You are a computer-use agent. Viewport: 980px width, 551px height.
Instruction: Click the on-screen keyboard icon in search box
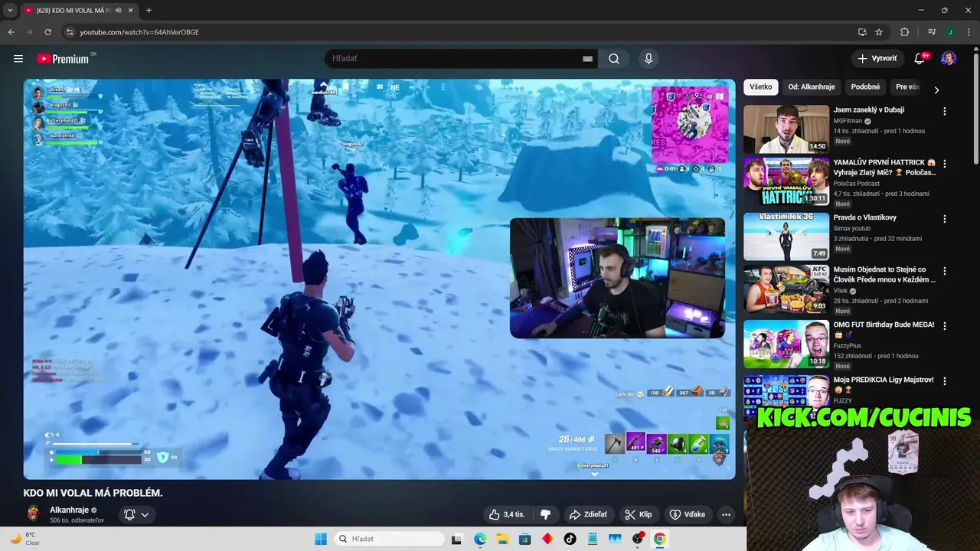tap(587, 59)
